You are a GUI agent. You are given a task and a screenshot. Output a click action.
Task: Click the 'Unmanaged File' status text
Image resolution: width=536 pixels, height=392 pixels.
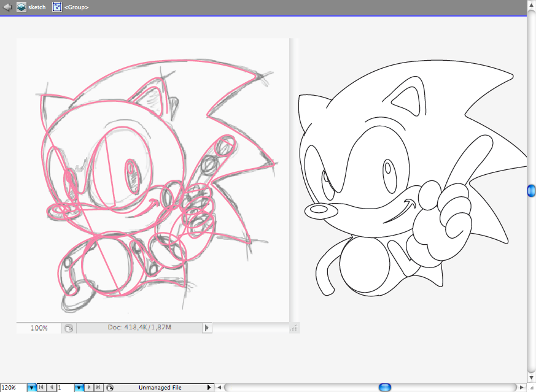(160, 388)
